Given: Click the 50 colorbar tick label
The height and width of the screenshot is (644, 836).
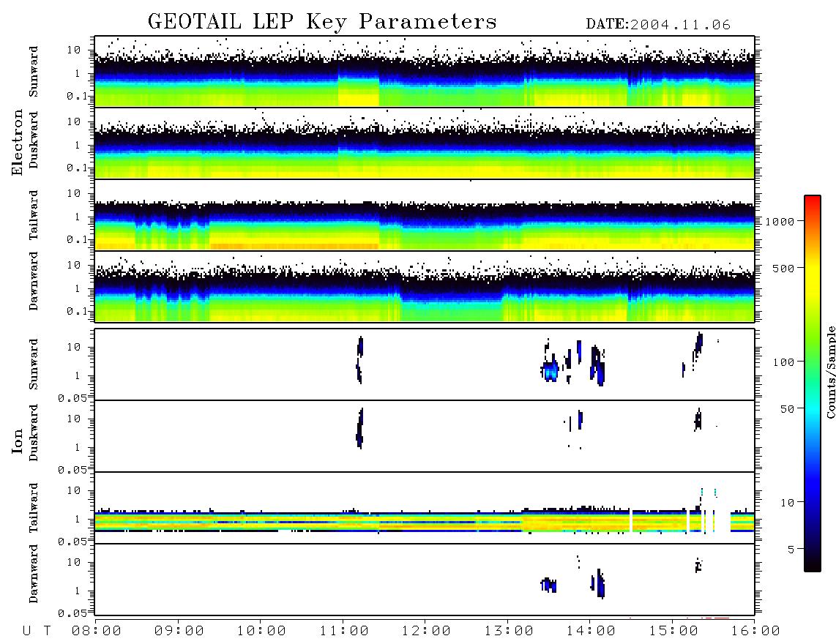Looking at the screenshot, I should click(x=787, y=409).
